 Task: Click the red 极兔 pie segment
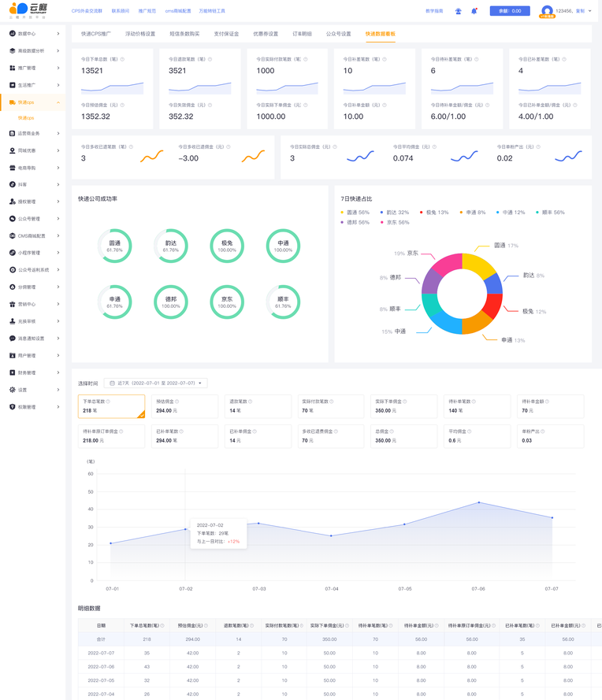pyautogui.click(x=492, y=306)
